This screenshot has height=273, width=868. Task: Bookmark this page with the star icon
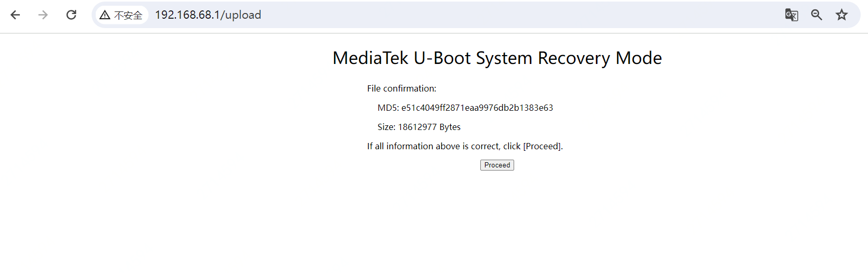[x=841, y=15]
